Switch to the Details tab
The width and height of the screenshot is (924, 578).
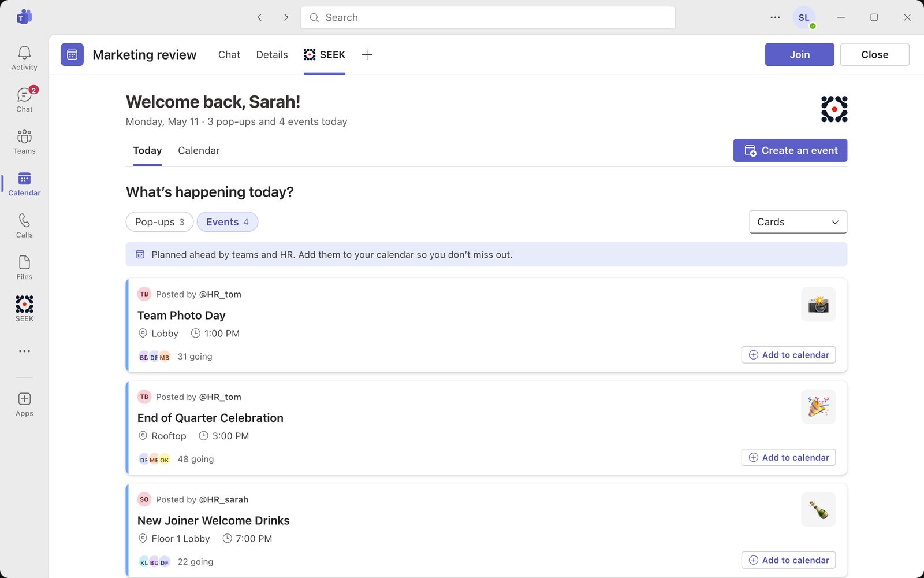tap(272, 54)
